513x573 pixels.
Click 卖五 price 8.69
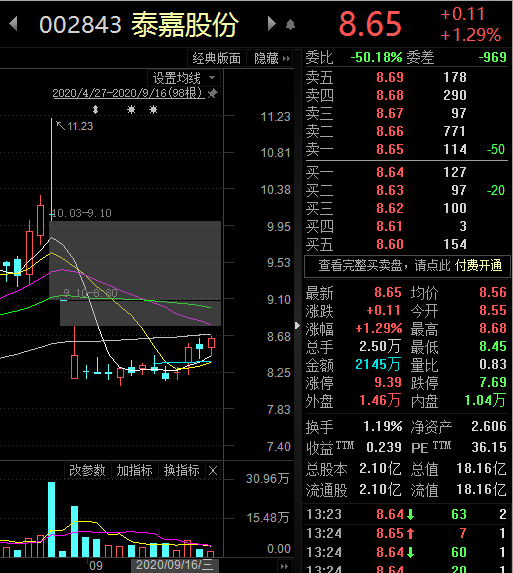point(390,77)
